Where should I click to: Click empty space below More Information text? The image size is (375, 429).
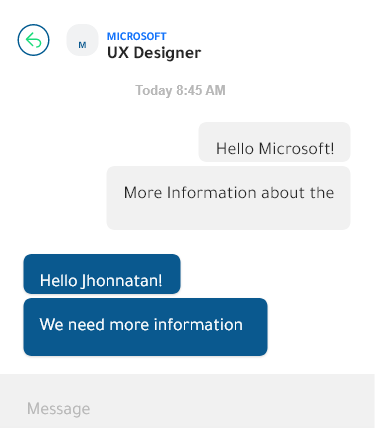pyautogui.click(x=228, y=215)
